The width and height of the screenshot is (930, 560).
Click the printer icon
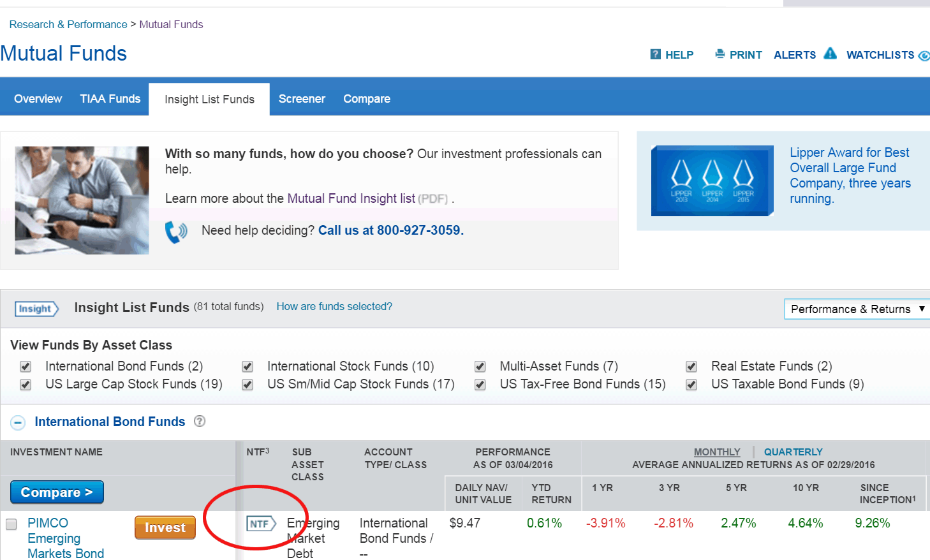[x=720, y=54]
